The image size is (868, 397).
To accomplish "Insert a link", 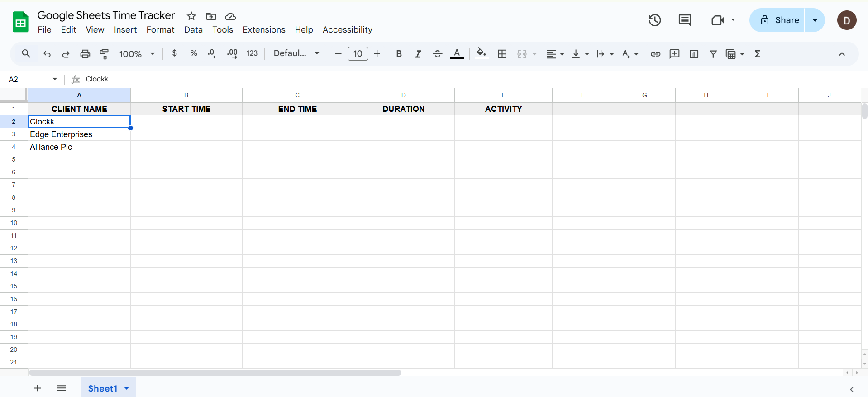I will (x=655, y=54).
